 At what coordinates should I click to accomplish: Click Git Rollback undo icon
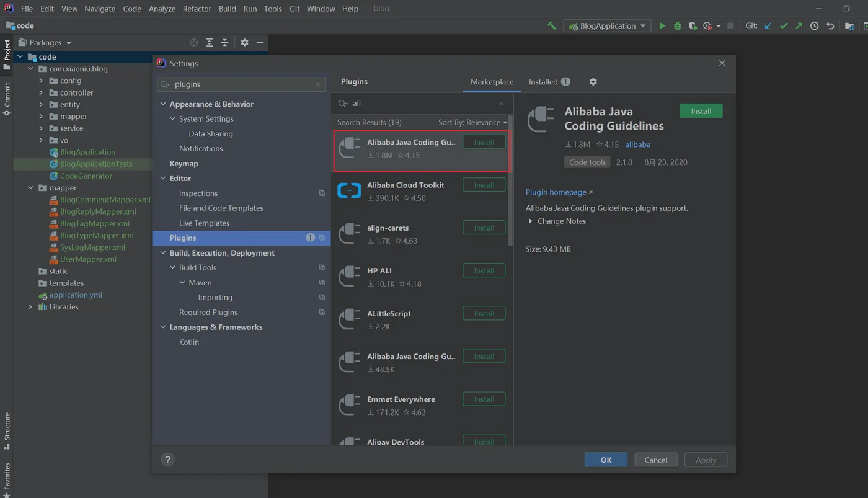830,26
